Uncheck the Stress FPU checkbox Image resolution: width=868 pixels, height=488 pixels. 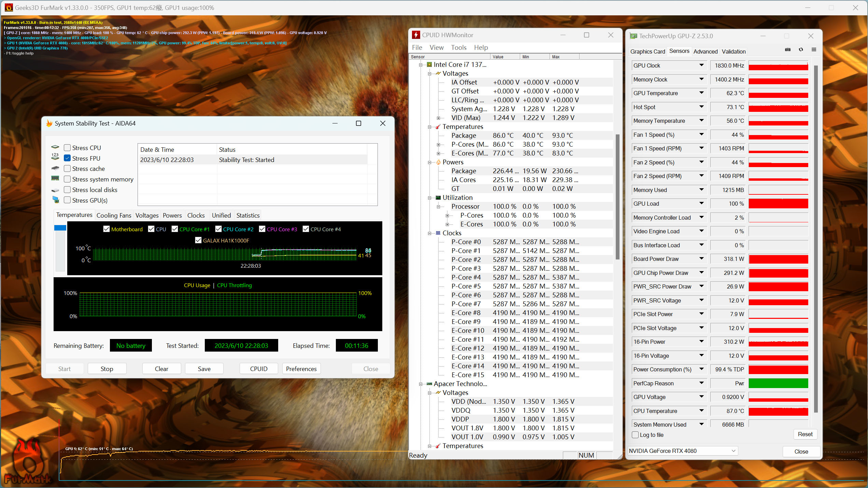tap(67, 158)
